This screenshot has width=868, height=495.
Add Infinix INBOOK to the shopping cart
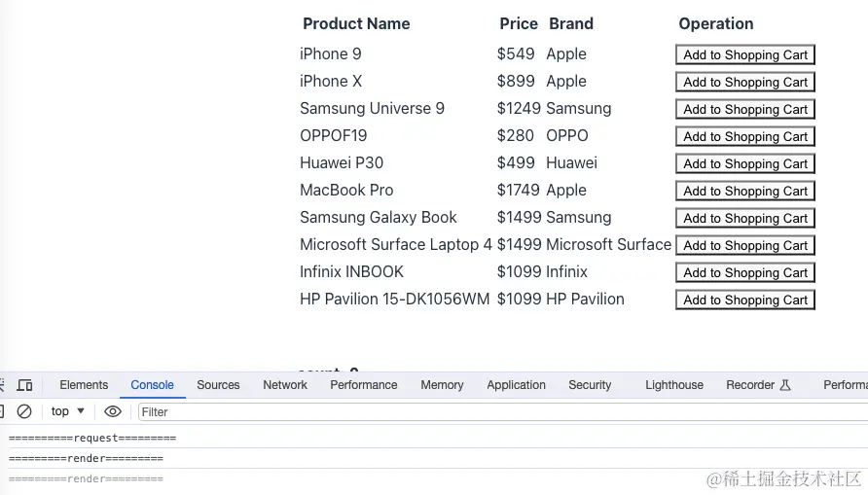coord(745,272)
